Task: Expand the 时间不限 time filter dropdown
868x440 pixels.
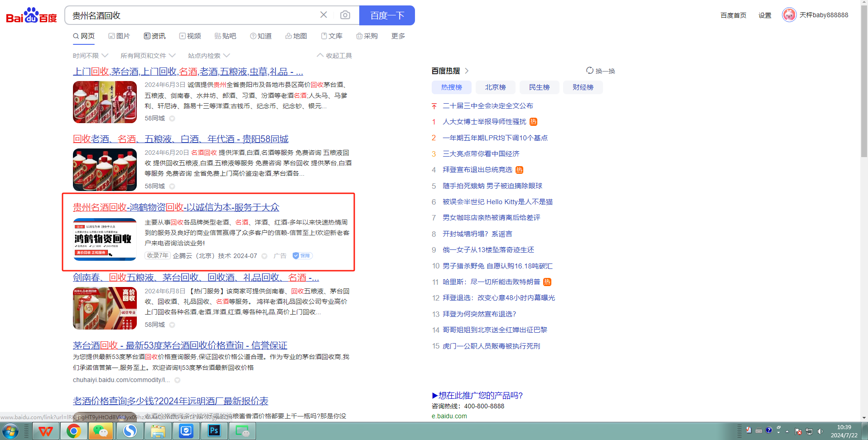Action: [91, 56]
